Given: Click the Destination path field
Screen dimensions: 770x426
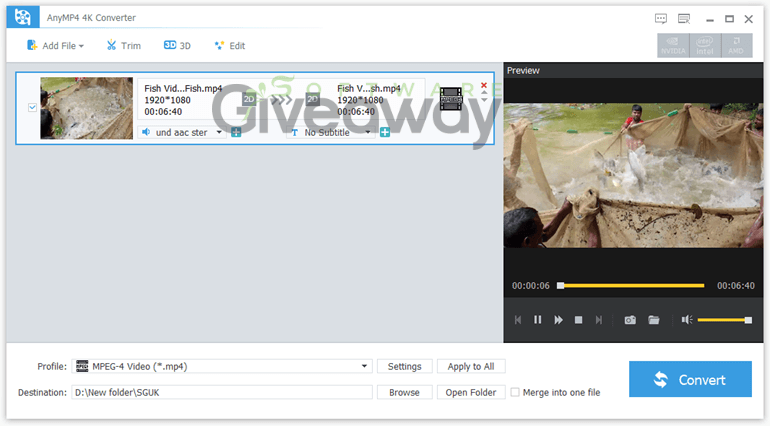Looking at the screenshot, I should [222, 392].
